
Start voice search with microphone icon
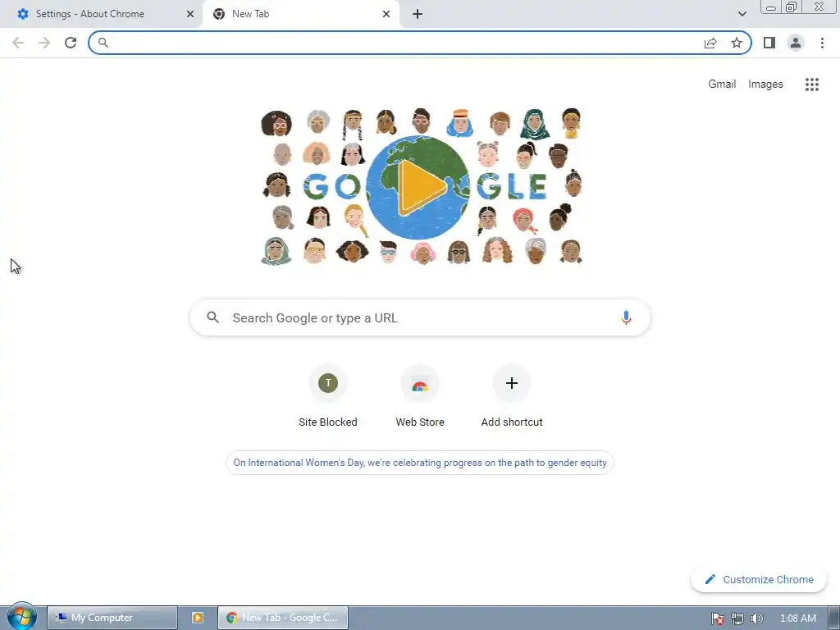click(x=626, y=317)
